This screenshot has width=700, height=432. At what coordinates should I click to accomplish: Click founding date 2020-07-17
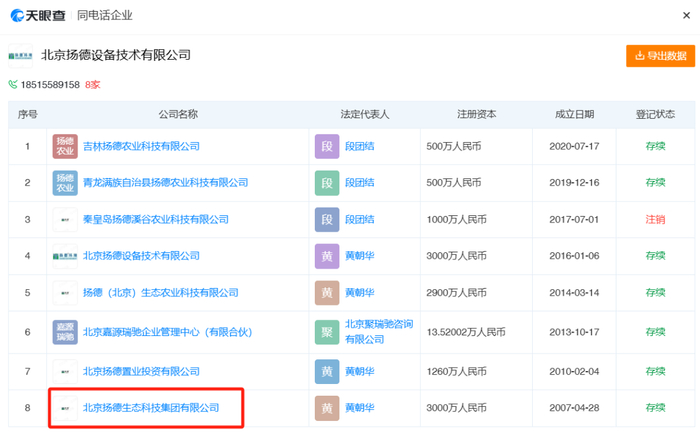point(574,146)
